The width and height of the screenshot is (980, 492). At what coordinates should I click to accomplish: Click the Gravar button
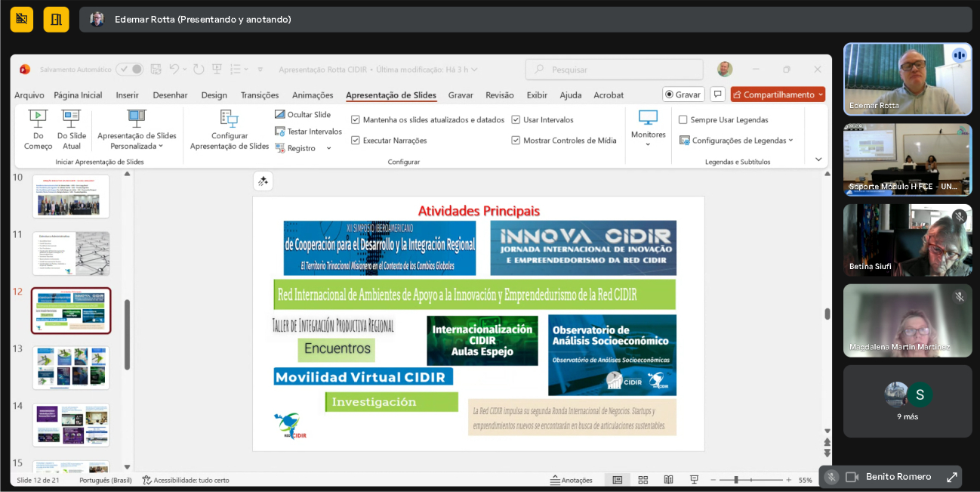(x=683, y=94)
